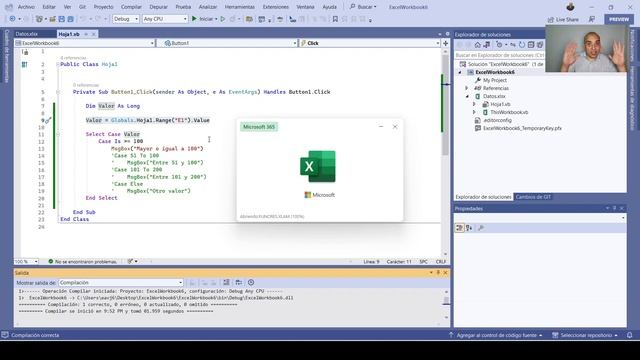Screen dimensions: 640x360
Task: Click the Collapse All icon in solution explorer toolbar
Action: pyautogui.click(x=531, y=44)
